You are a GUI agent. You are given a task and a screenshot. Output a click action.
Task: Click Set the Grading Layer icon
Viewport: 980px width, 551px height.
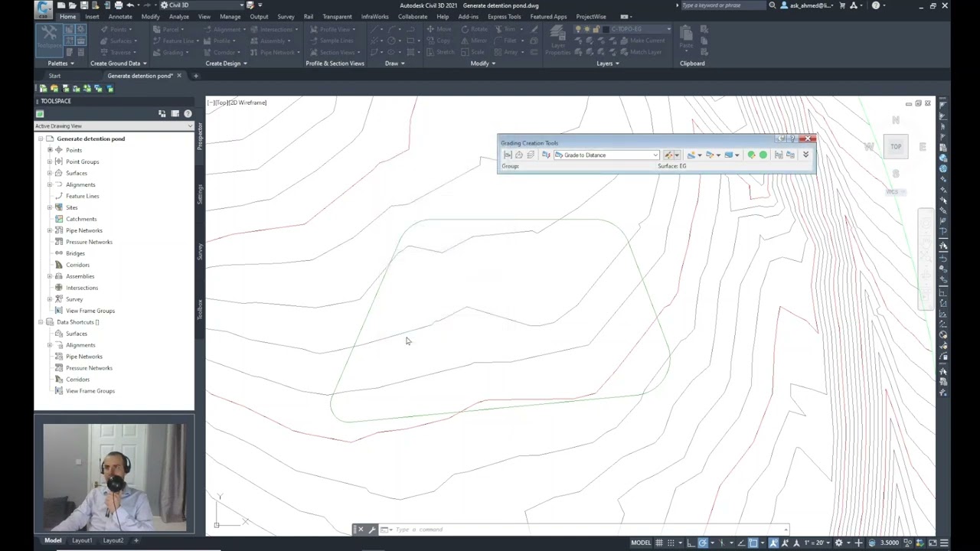point(531,155)
